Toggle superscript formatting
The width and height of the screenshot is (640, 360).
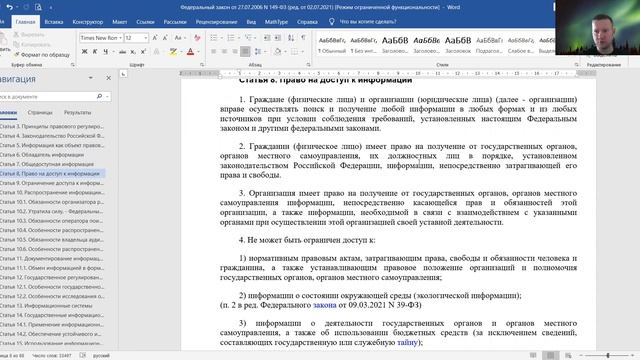click(143, 52)
